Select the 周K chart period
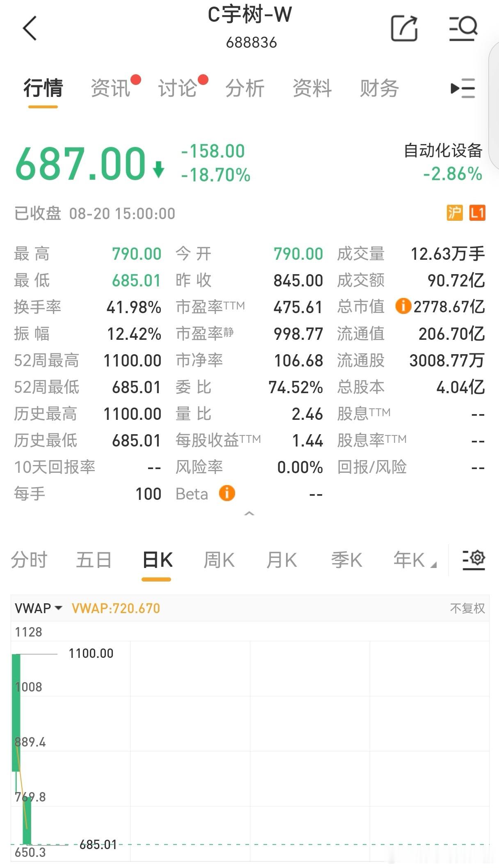Viewport: 499px width, 868px height. [x=219, y=560]
